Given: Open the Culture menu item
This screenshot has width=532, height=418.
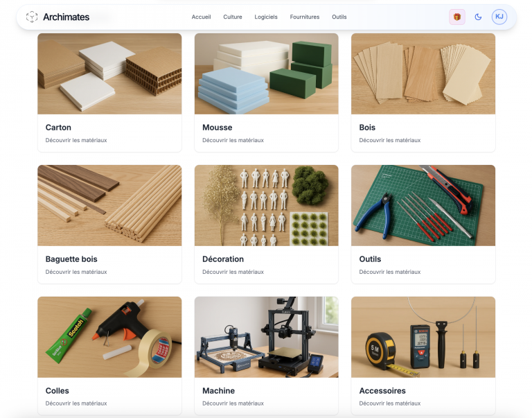Looking at the screenshot, I should click(233, 17).
